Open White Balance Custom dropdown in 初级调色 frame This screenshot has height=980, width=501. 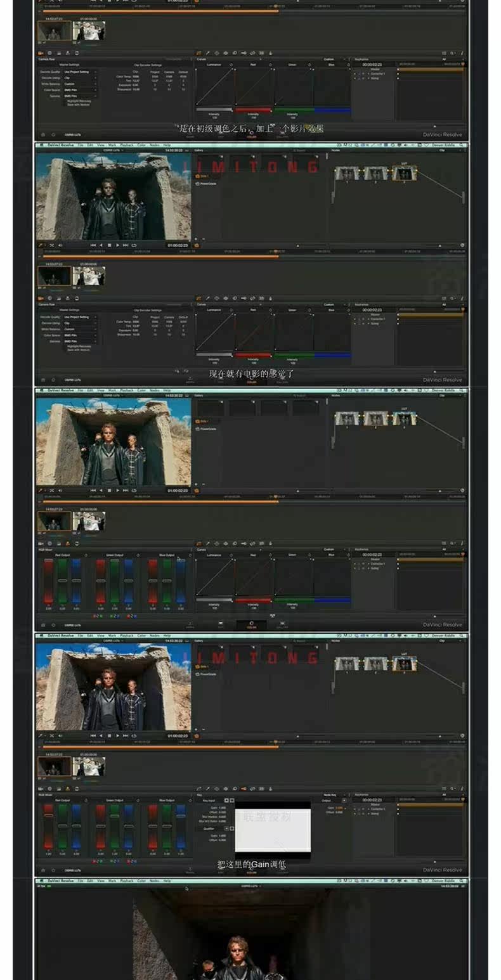point(80,84)
